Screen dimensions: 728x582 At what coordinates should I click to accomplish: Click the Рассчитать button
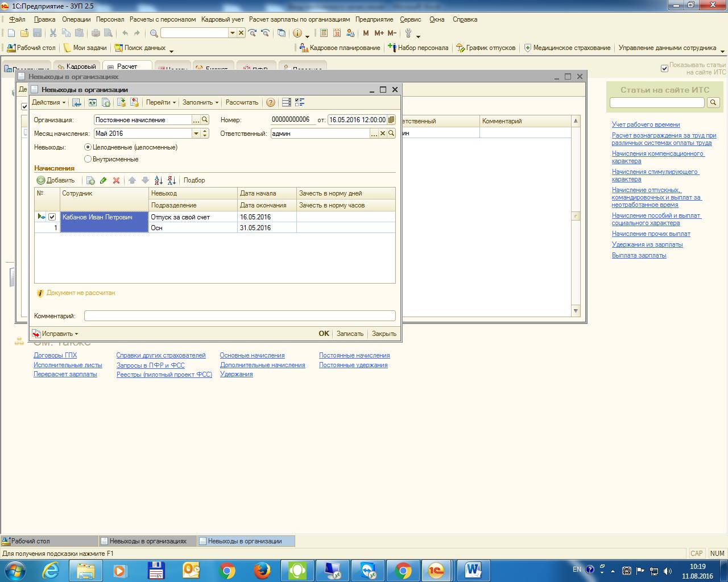click(242, 102)
